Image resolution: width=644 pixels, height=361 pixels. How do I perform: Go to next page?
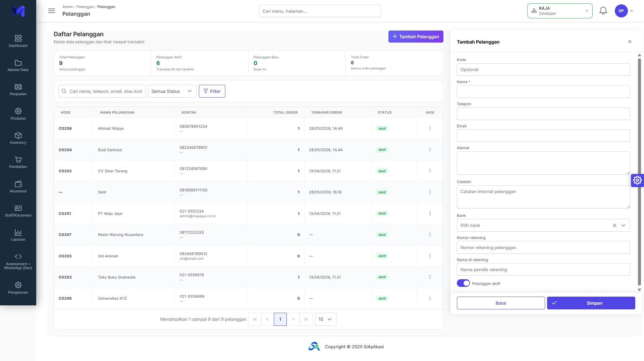click(293, 319)
